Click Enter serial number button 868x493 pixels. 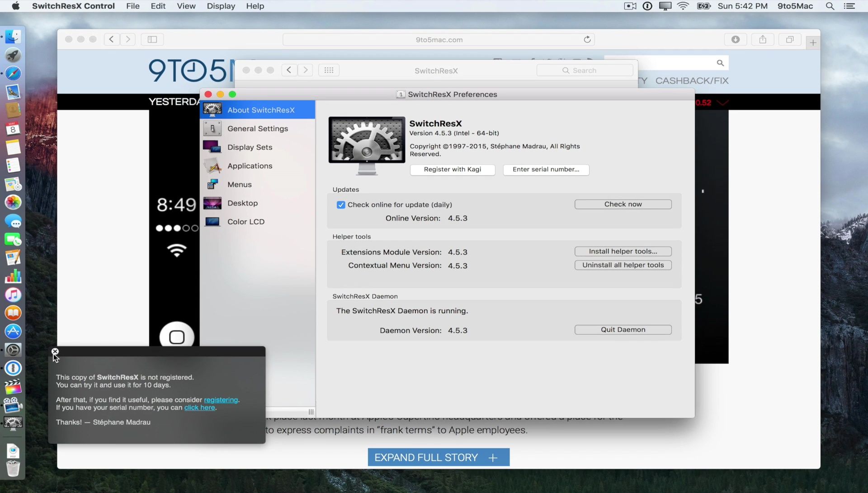click(546, 169)
